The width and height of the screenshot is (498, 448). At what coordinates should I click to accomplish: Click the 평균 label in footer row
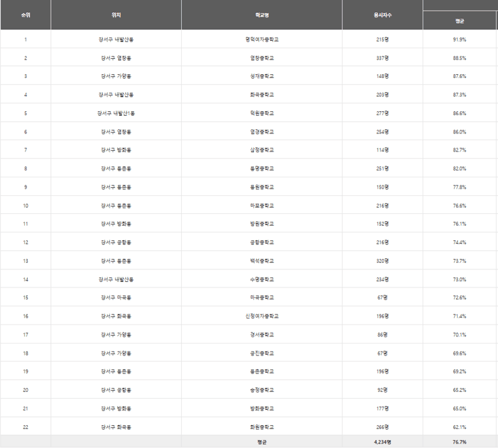[x=262, y=442]
